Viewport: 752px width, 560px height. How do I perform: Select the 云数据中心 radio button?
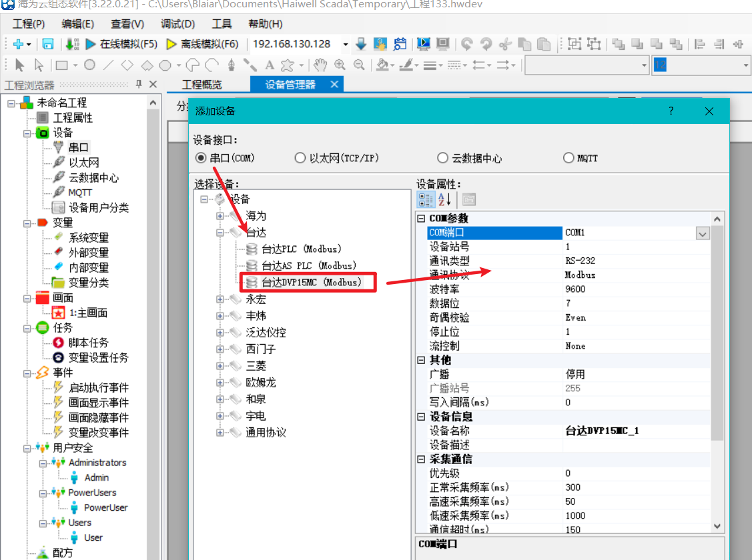[442, 158]
